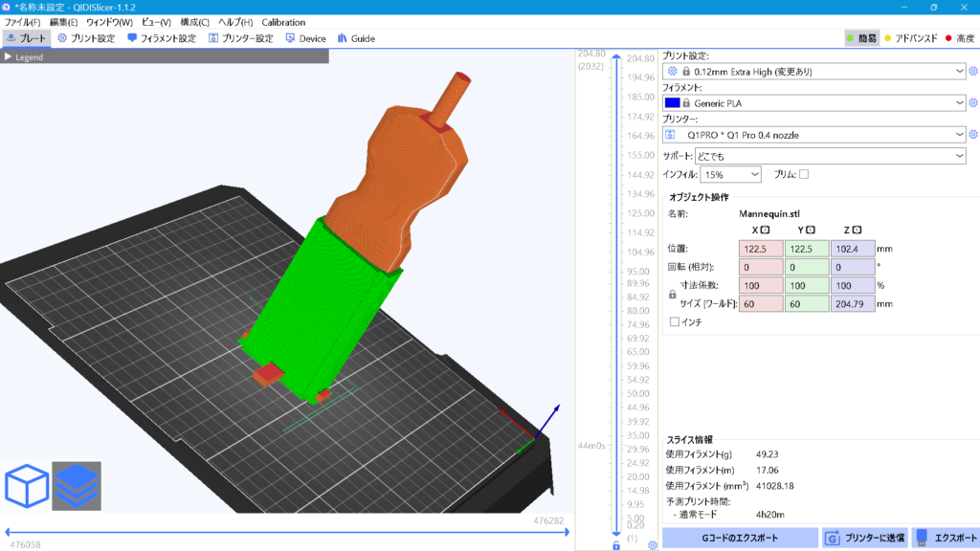Image resolution: width=980 pixels, height=551 pixels.
Task: Open the Calibration menu
Action: pos(283,22)
